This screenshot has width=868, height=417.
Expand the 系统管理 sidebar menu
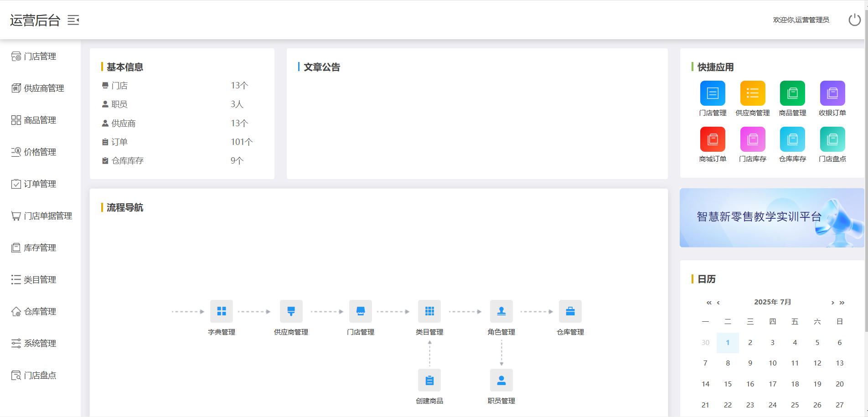pyautogui.click(x=40, y=344)
